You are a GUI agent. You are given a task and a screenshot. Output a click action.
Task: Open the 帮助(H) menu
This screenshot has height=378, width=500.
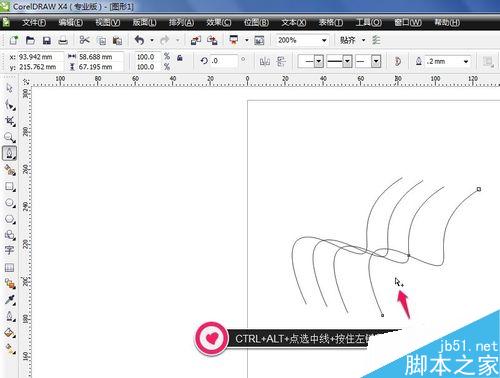coord(447,22)
